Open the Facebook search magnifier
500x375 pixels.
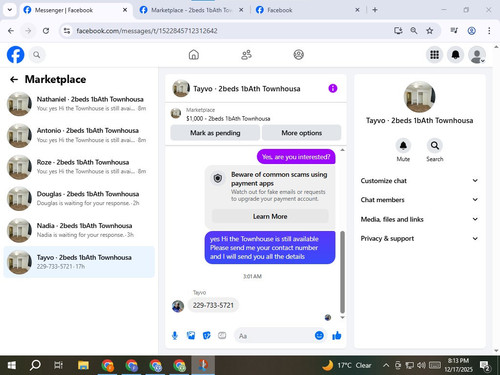[x=37, y=55]
